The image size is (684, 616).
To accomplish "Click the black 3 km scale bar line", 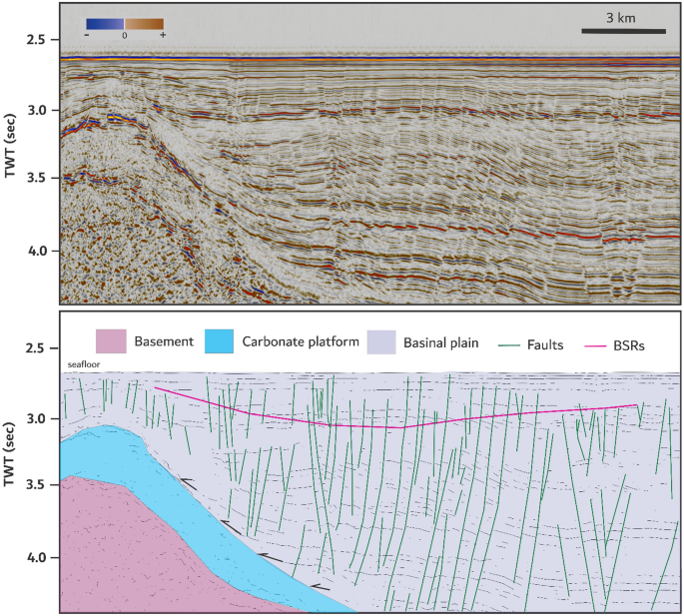I will click(622, 31).
